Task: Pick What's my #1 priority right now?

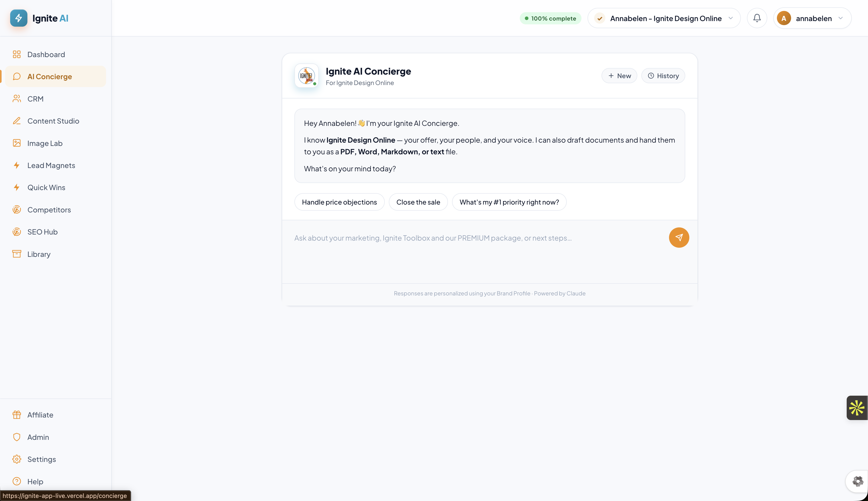Action: (509, 202)
